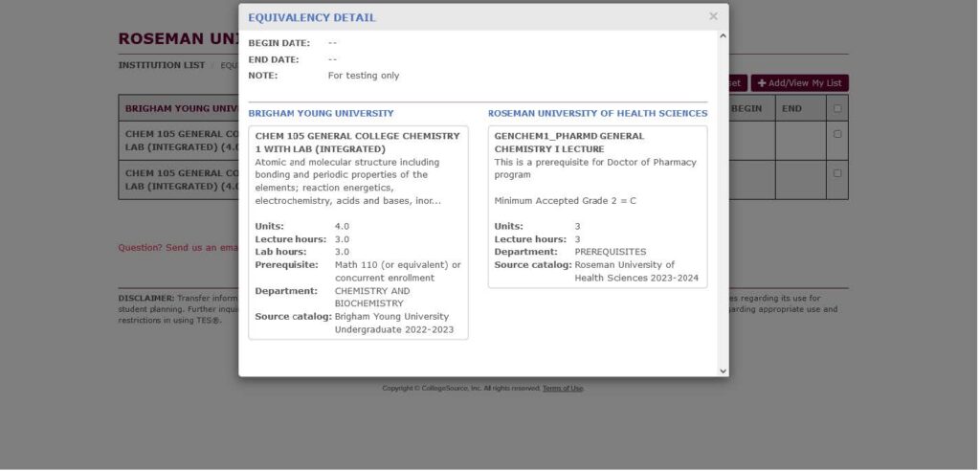Click the dialog scrollbar up arrow
This screenshot has width=980, height=471.
(x=724, y=36)
